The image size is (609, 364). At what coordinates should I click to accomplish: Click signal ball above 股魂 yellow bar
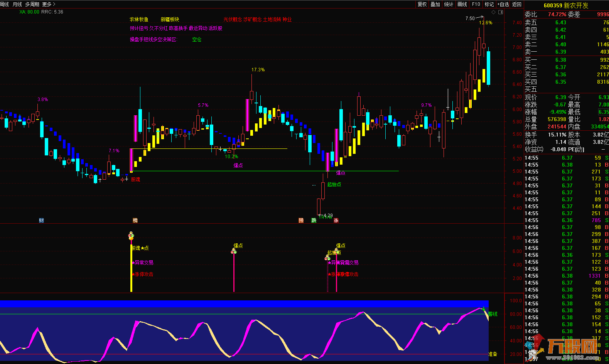131,236
